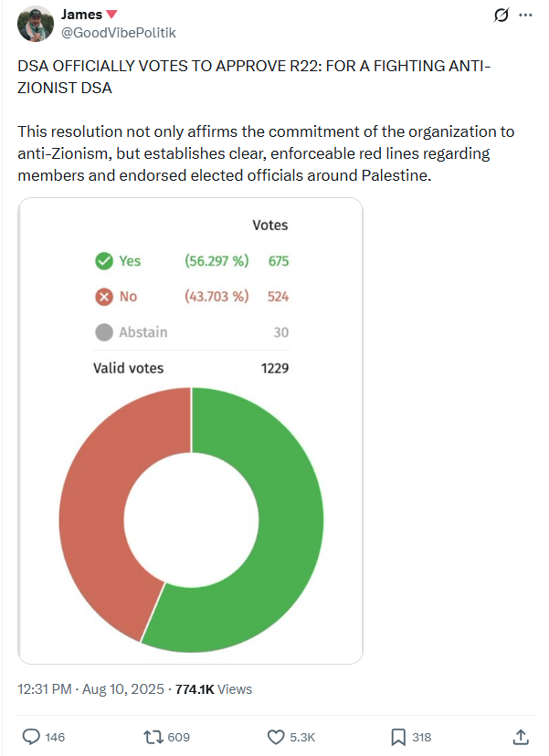Click the 609 reposts count
549x756 pixels.
[179, 737]
